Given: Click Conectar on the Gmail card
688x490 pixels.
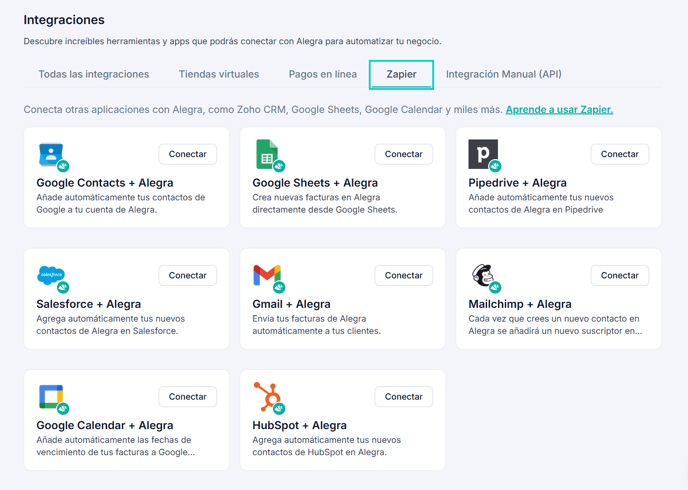Looking at the screenshot, I should point(404,275).
